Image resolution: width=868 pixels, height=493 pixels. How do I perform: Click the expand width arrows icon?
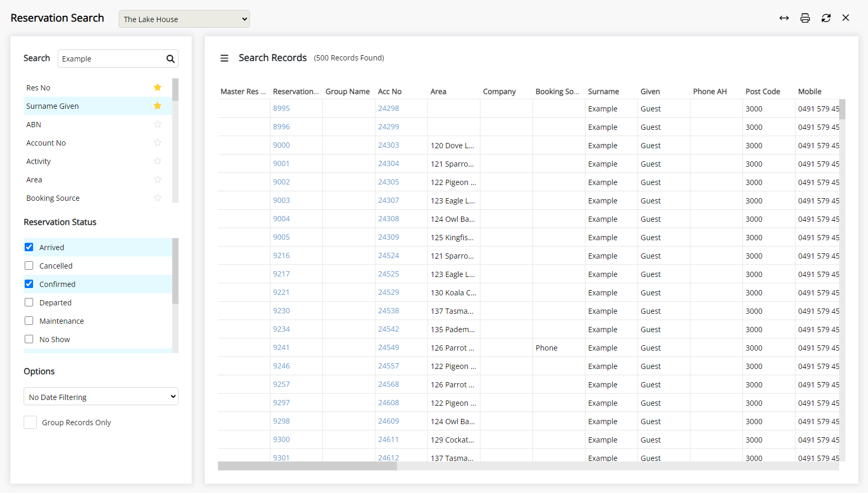(784, 18)
